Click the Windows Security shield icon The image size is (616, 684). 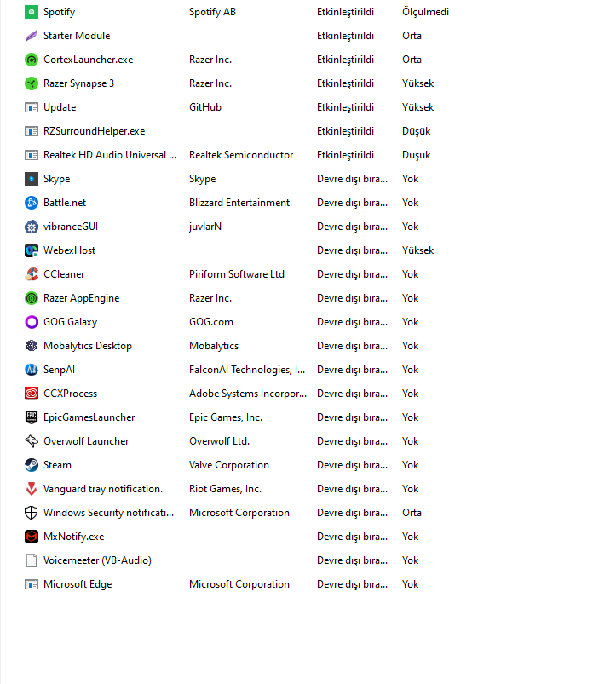point(32,513)
